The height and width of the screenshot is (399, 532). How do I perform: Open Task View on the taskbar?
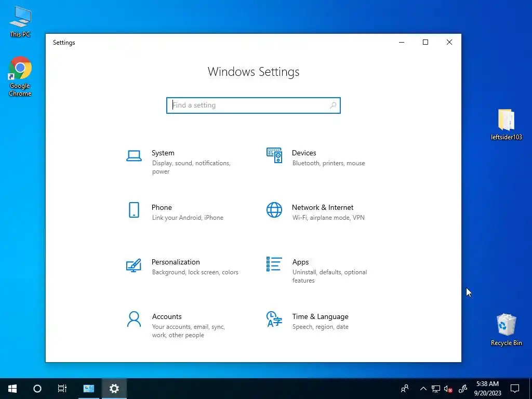coord(62,389)
